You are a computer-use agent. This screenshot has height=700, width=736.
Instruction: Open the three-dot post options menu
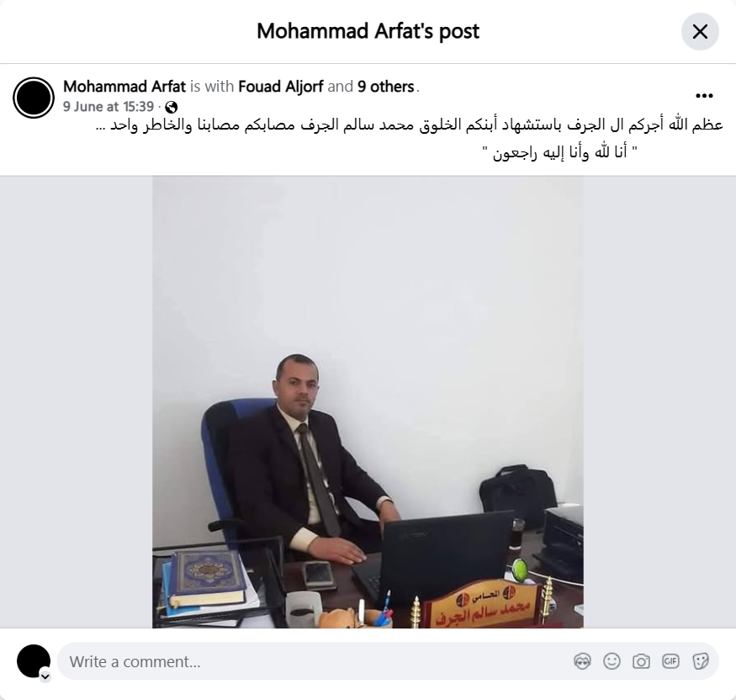704,96
